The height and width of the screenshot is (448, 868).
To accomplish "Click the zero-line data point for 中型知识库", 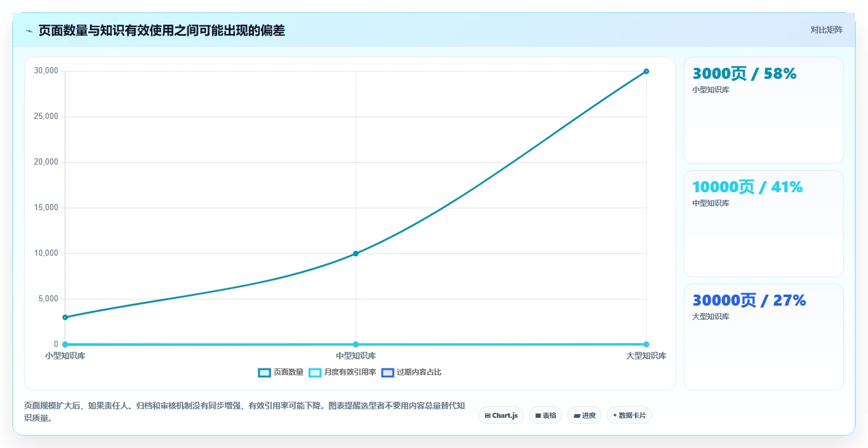I will tap(356, 344).
